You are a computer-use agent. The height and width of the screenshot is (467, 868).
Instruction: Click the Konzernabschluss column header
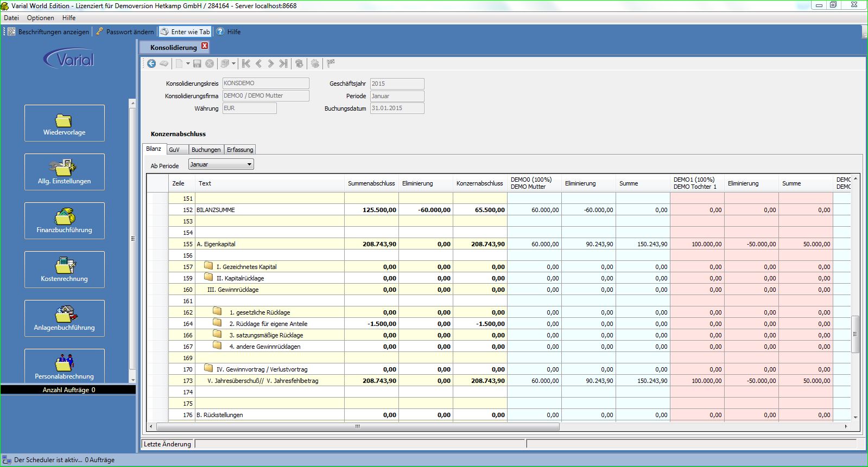coord(480,183)
